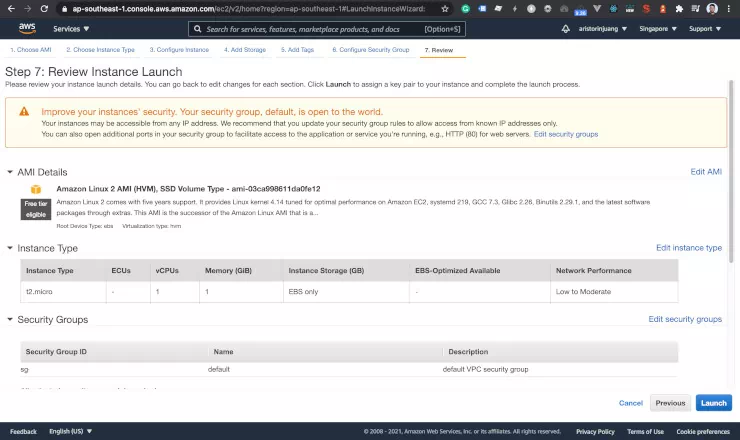740x440 pixels.
Task: Click the site lock icon in address bar
Action: click(64, 8)
